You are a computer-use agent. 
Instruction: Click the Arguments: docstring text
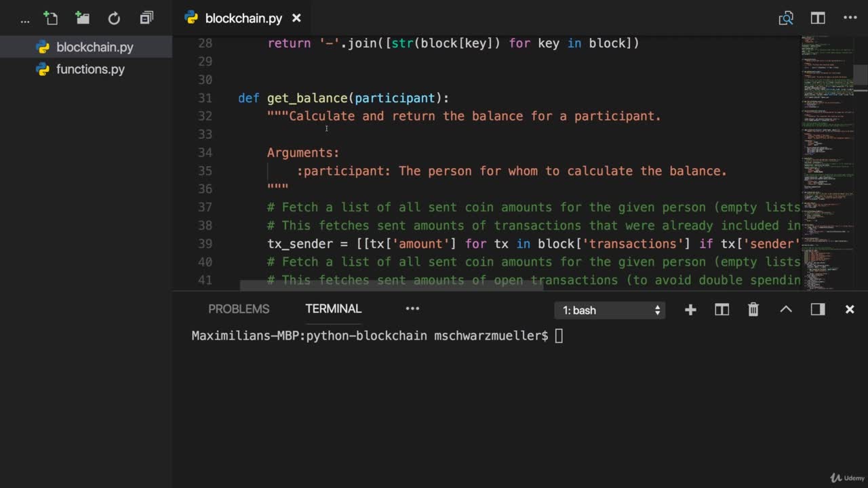point(303,153)
